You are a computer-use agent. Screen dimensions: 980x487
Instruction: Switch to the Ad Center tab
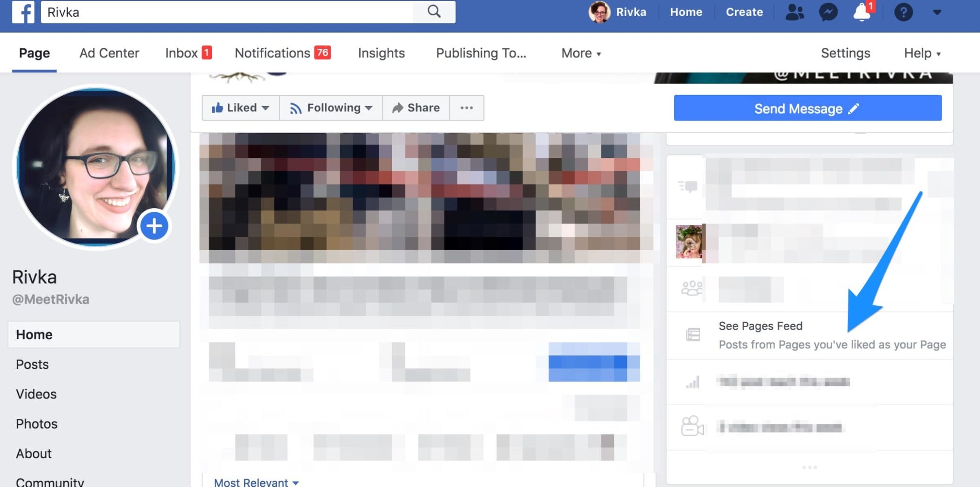click(109, 53)
